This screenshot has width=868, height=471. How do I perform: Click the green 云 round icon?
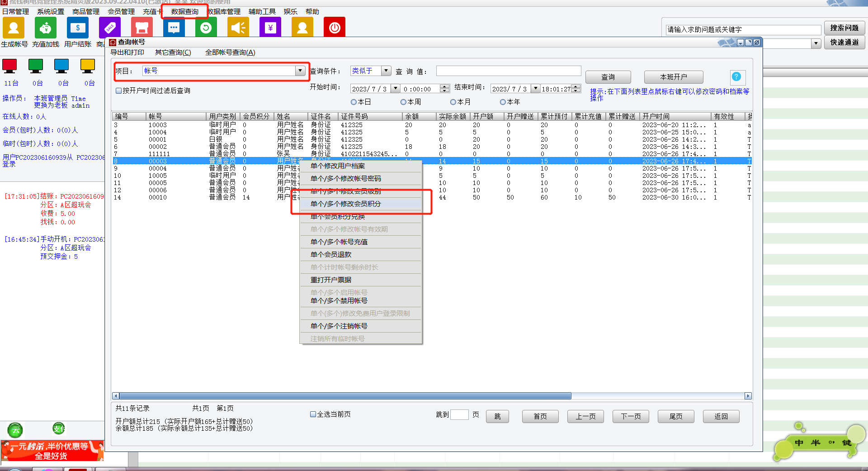coord(15,429)
